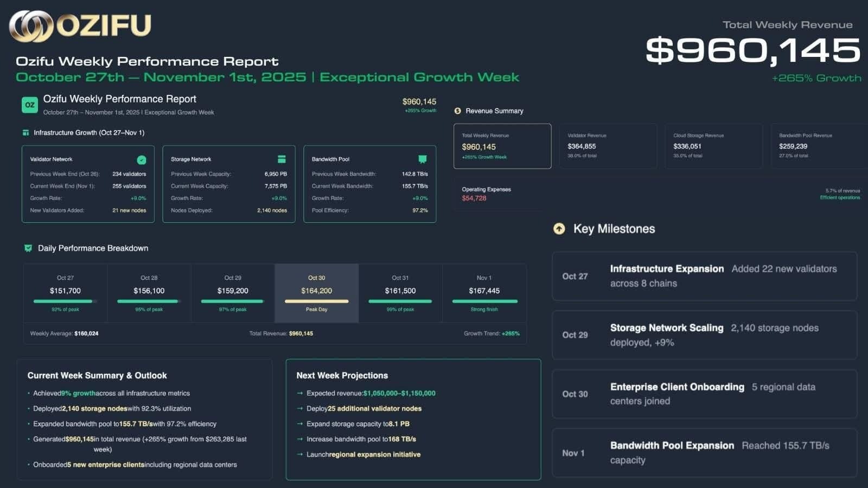Viewport: 868px width, 488px height.
Task: Select the Oct 30 Peak Day tile
Action: coord(317,293)
